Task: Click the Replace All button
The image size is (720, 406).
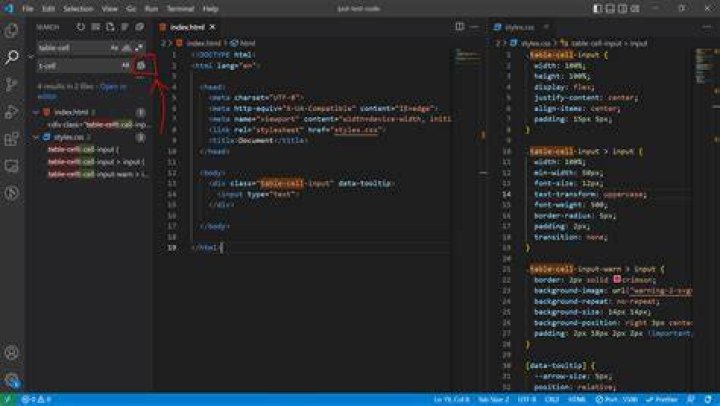Action: coord(141,66)
